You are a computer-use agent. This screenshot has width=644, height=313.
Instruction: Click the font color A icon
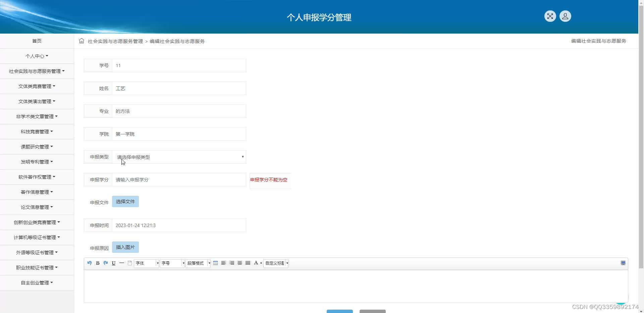tap(256, 263)
